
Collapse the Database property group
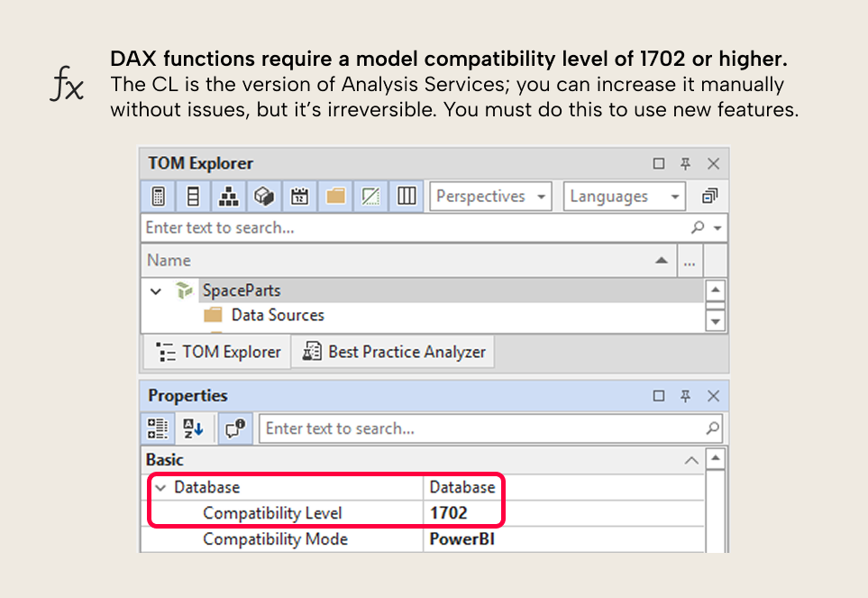[160, 486]
